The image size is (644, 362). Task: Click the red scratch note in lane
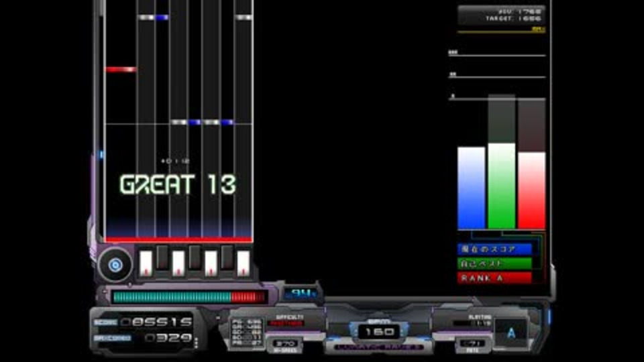(121, 69)
